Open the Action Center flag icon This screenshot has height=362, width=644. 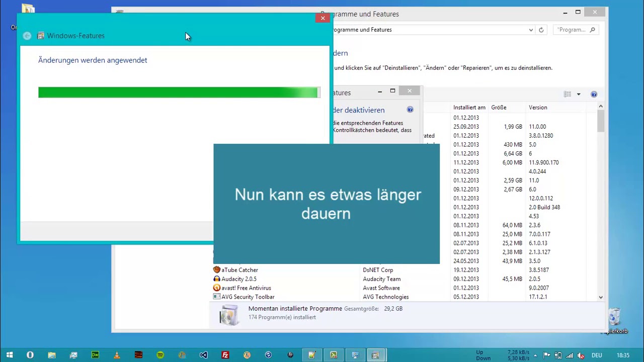pyautogui.click(x=547, y=355)
